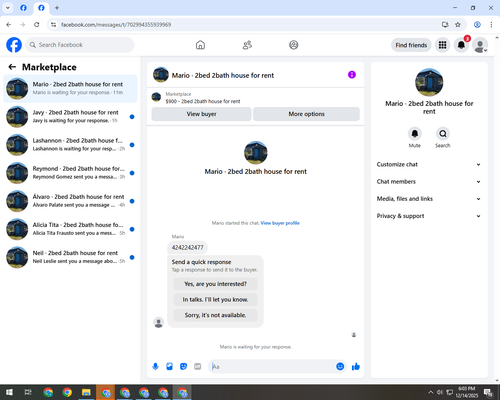View site information icon in address bar
500x400 pixels.
tap(53, 25)
